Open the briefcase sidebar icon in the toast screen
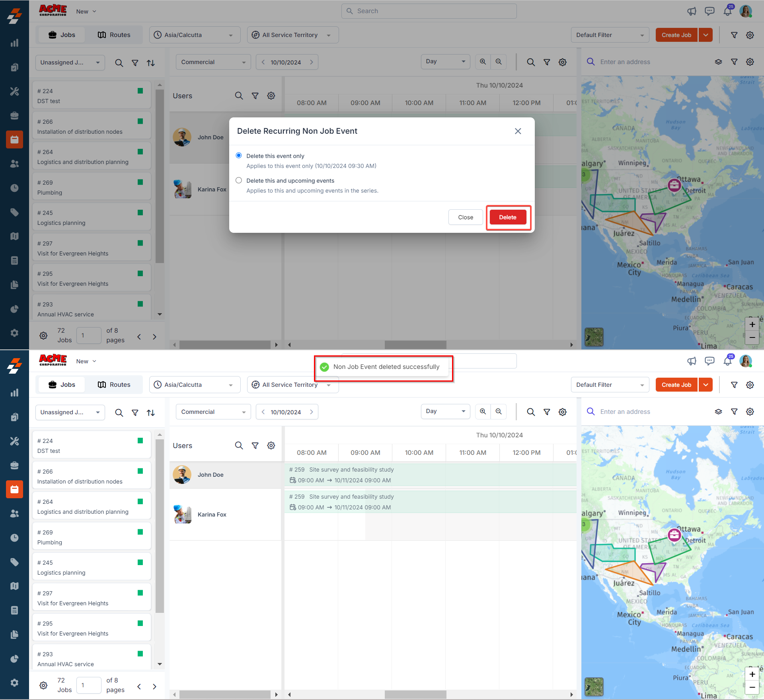This screenshot has height=700, width=764. (x=14, y=465)
